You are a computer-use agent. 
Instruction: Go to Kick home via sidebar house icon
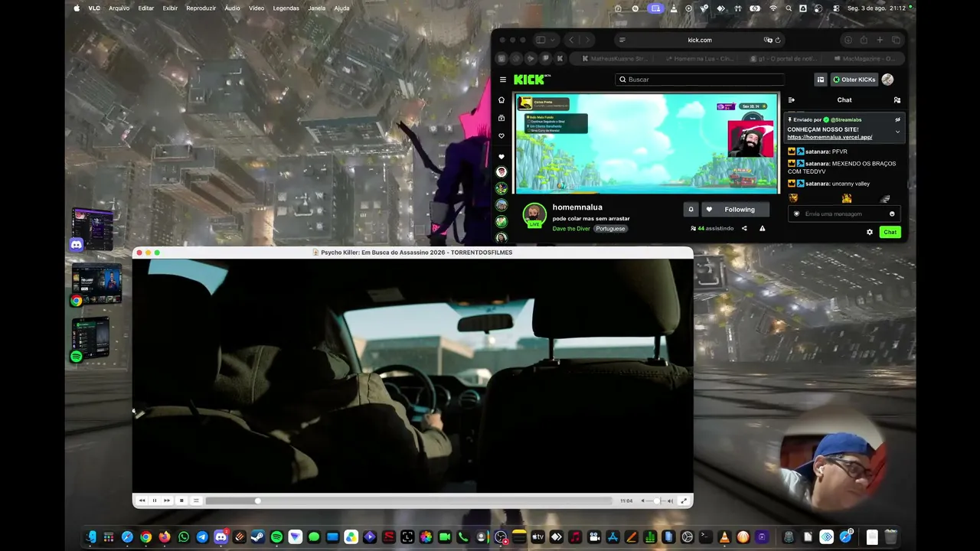pos(501,100)
